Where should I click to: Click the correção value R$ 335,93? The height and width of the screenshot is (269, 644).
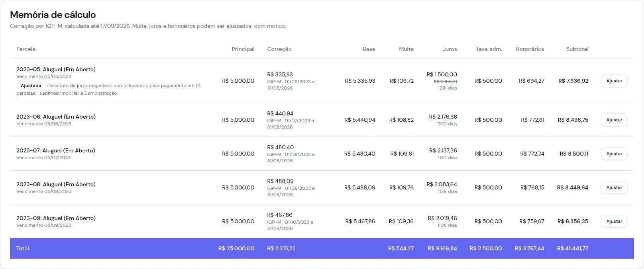click(x=280, y=74)
